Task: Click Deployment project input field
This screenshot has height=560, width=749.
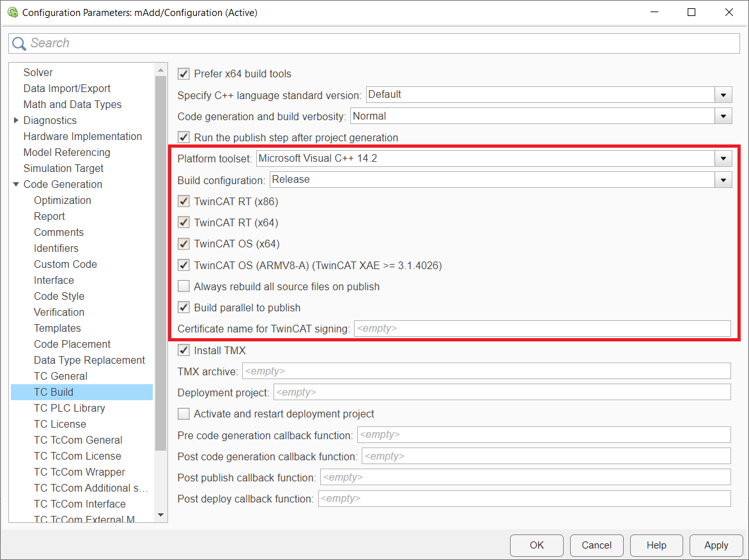Action: (502, 393)
